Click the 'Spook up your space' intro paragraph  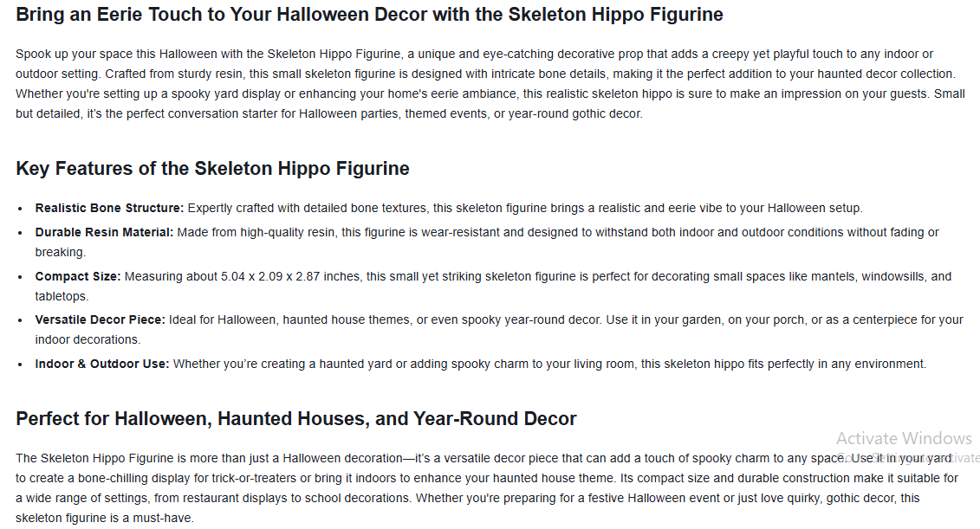coord(490,83)
